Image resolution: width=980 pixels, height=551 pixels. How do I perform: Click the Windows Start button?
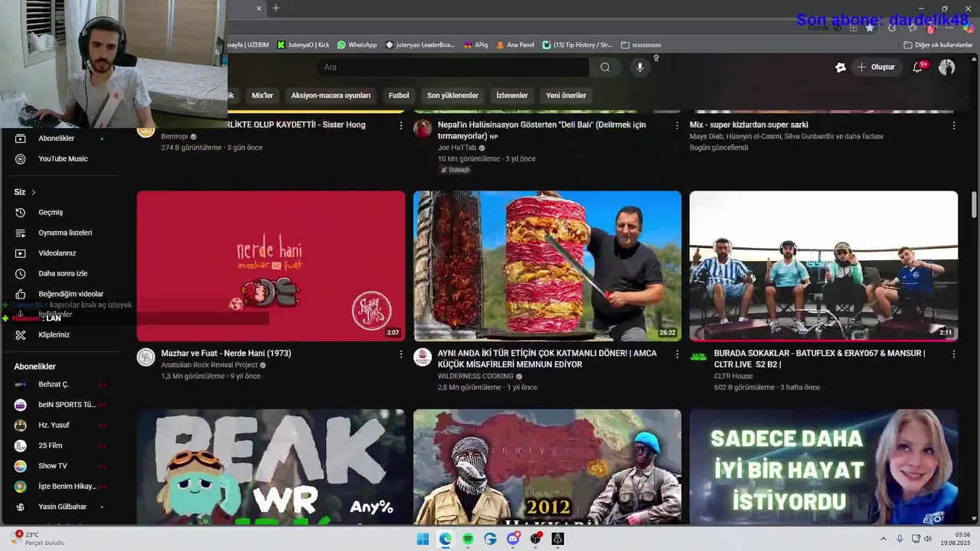[423, 539]
